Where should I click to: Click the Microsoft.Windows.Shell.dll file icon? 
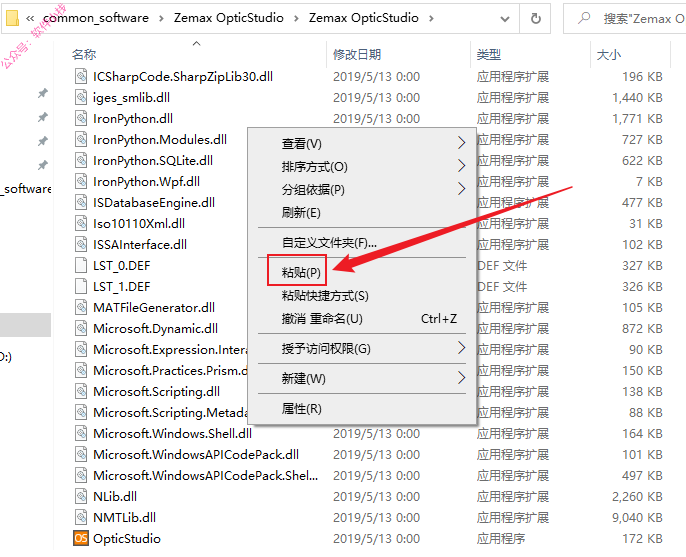click(81, 434)
